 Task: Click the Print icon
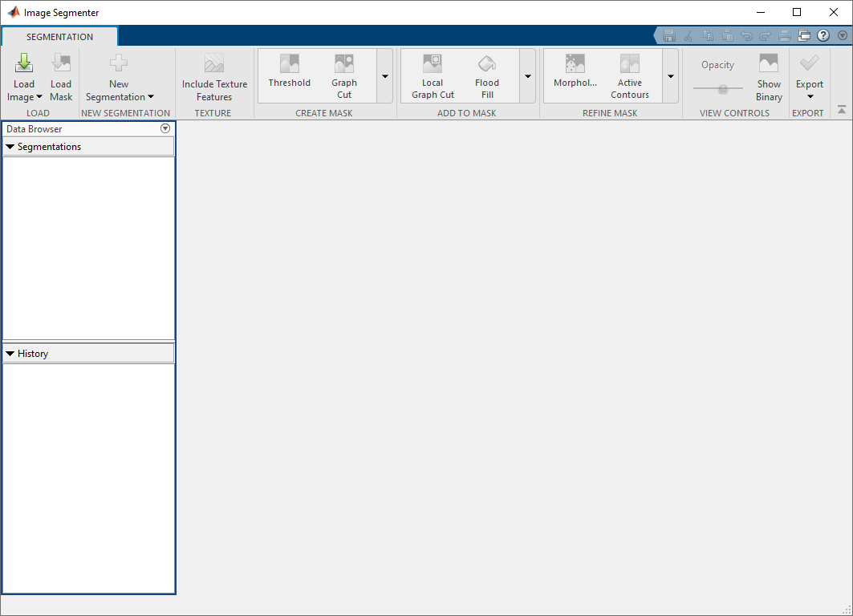point(785,36)
